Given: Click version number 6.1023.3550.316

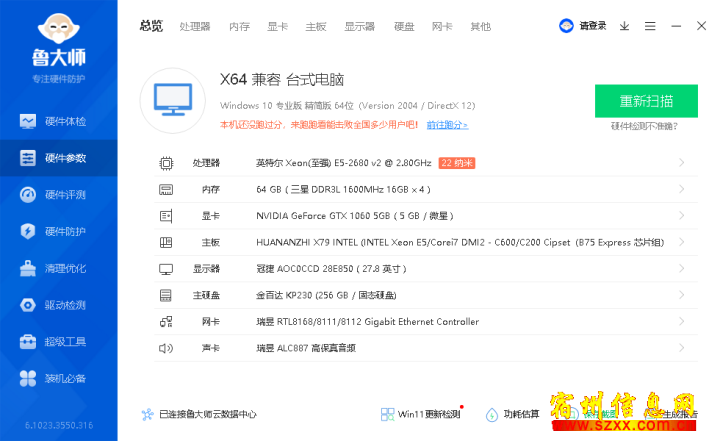Looking at the screenshot, I should point(59,425).
